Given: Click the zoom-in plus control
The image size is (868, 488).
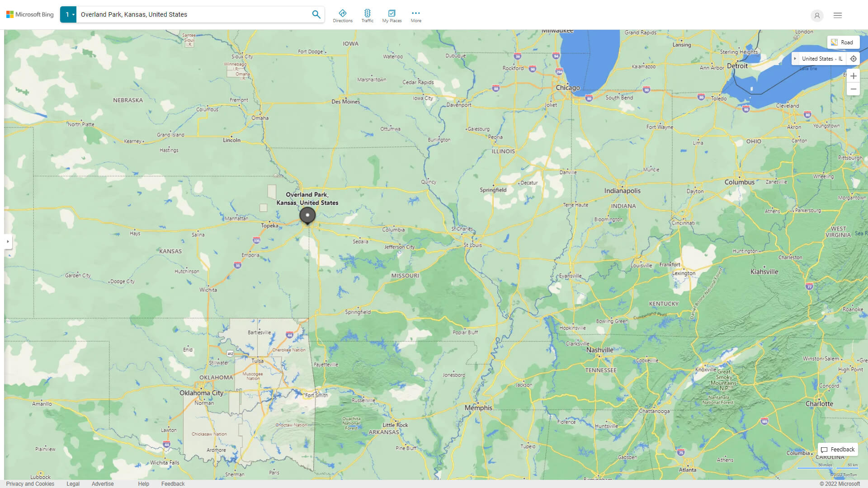Looking at the screenshot, I should (854, 76).
